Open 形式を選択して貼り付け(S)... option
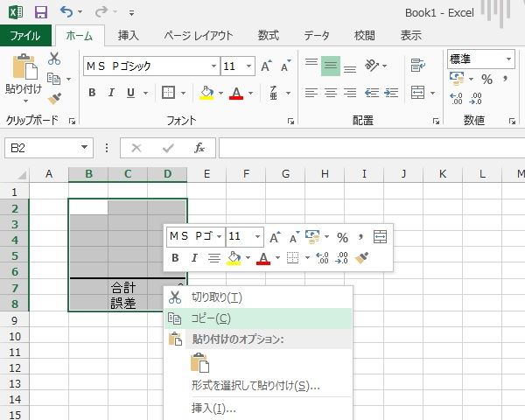 [255, 386]
